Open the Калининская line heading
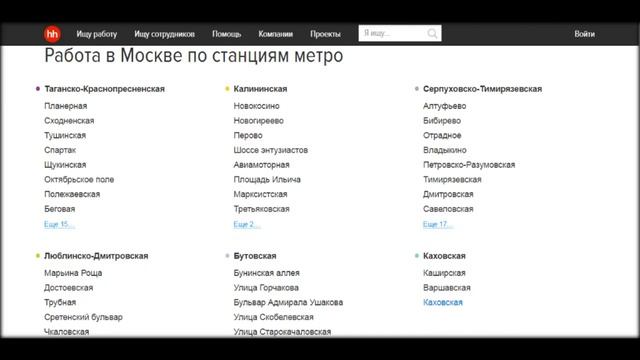Viewport: 640px width, 360px height. click(260, 89)
